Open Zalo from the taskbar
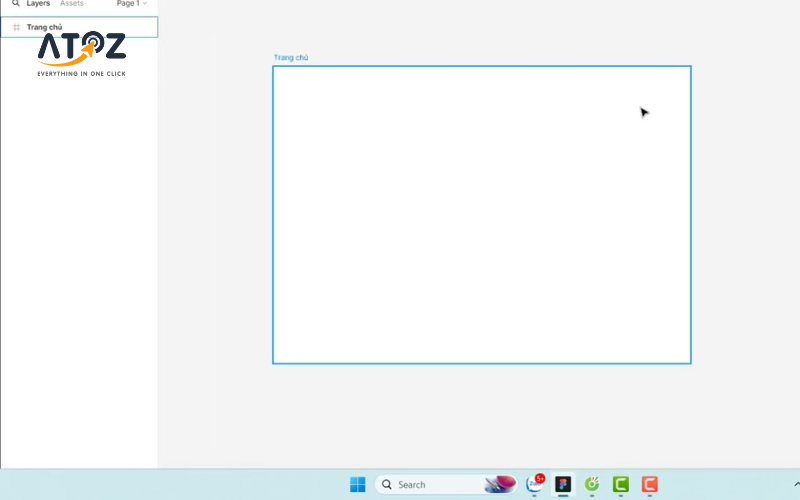 point(535,484)
